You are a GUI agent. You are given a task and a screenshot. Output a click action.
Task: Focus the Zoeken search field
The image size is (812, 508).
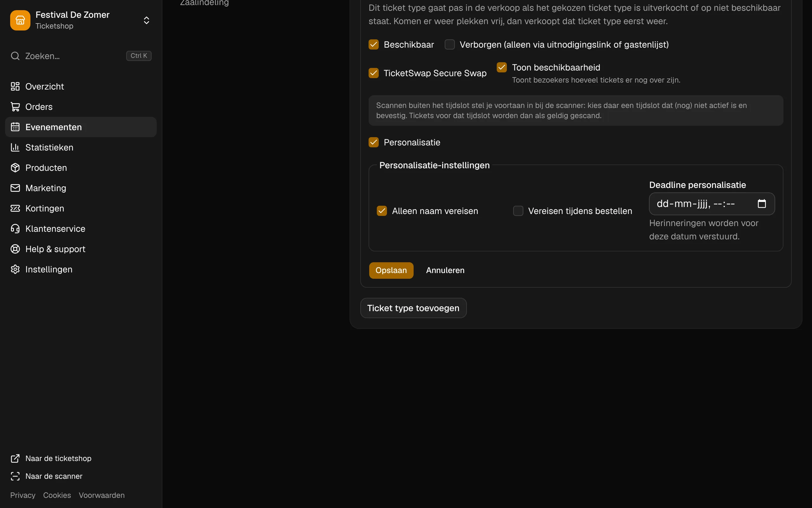[x=81, y=56]
